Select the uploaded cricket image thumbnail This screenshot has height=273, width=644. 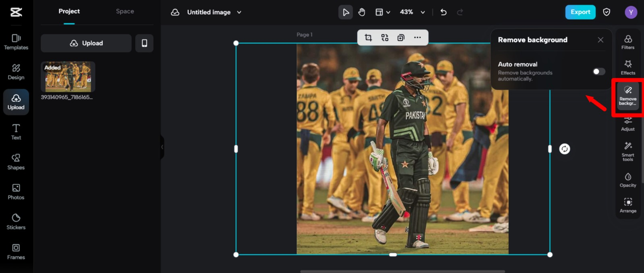pos(68,77)
